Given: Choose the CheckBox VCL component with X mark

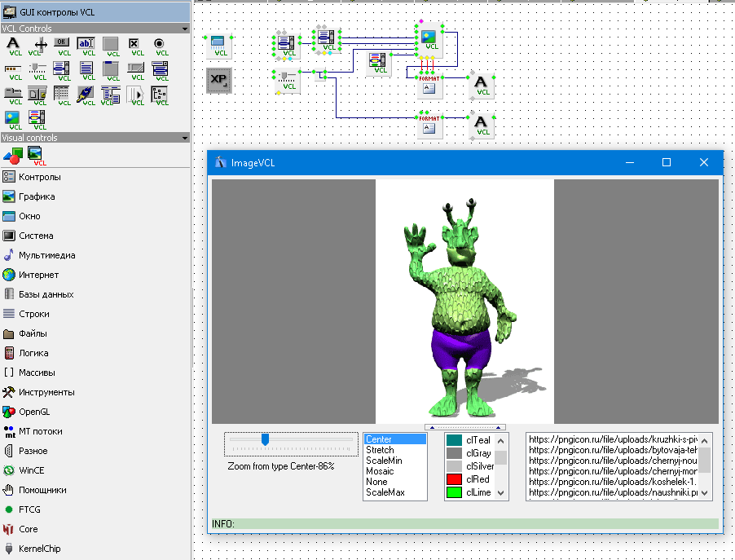Looking at the screenshot, I should point(135,46).
